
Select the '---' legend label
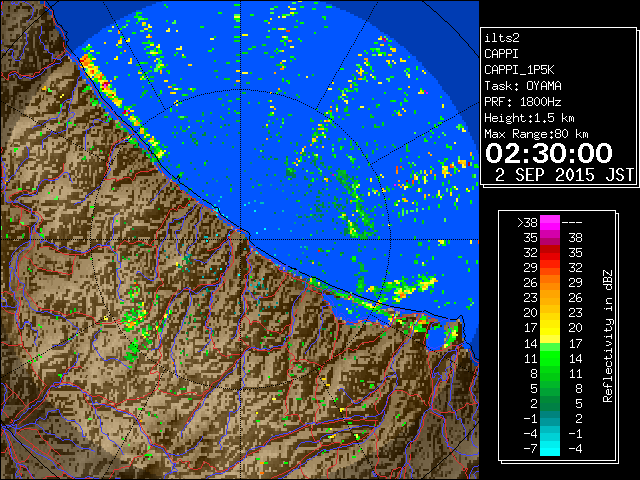572,223
